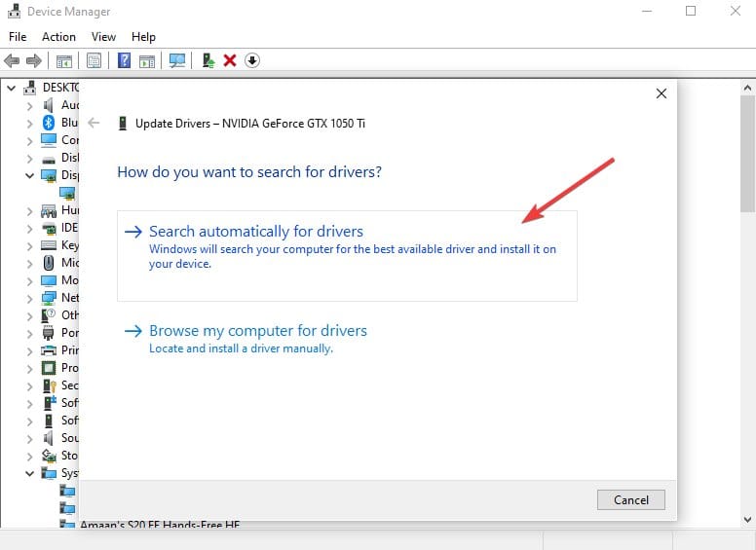This screenshot has width=756, height=550.
Task: Collapse the DESKTOP root node
Action: pyautogui.click(x=12, y=89)
